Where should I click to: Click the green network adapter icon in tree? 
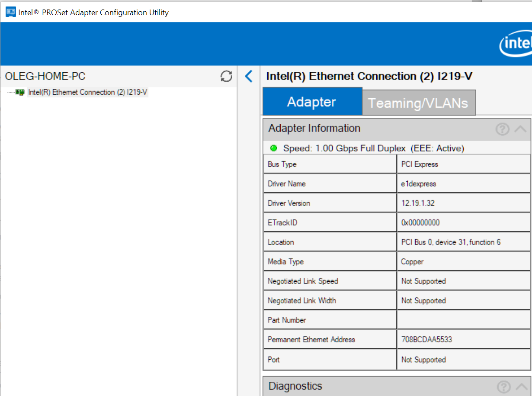[x=19, y=92]
